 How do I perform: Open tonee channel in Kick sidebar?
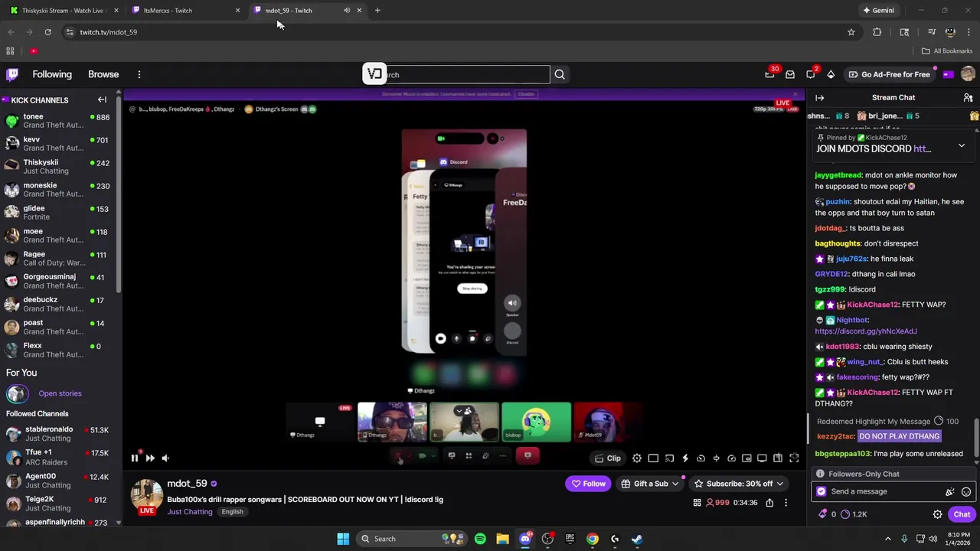59,120
